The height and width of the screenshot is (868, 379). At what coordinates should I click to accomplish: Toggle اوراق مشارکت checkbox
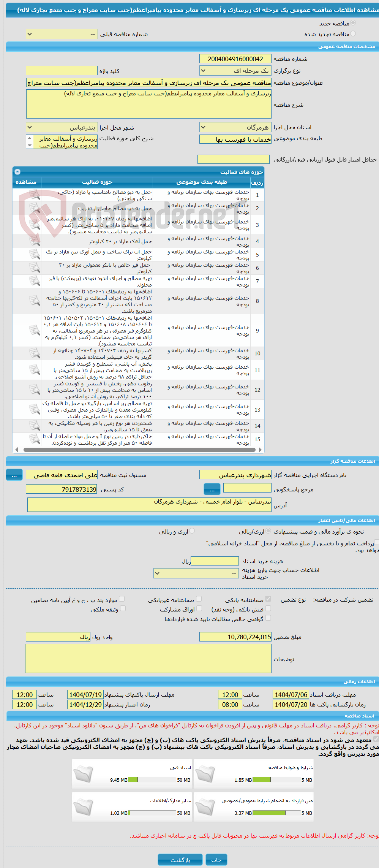(x=199, y=608)
